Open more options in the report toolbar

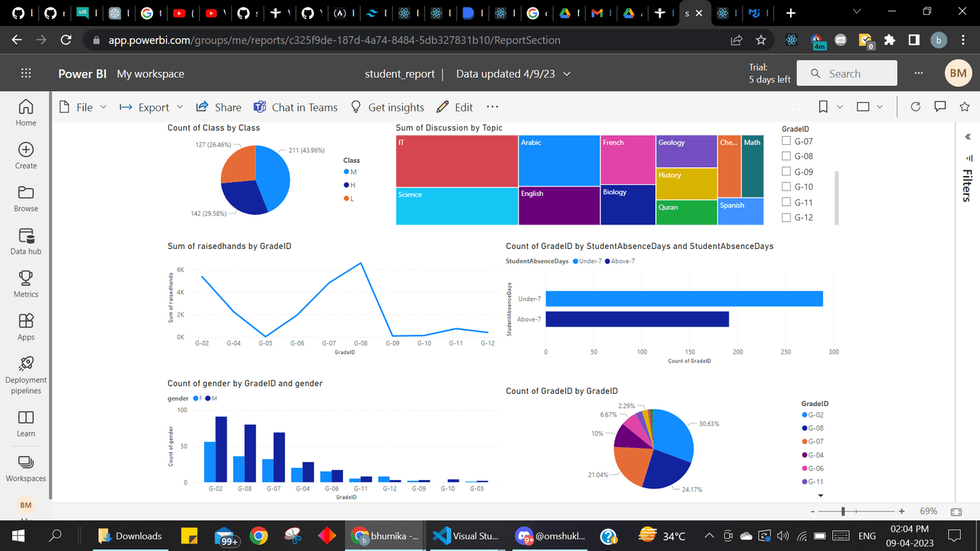pos(493,107)
